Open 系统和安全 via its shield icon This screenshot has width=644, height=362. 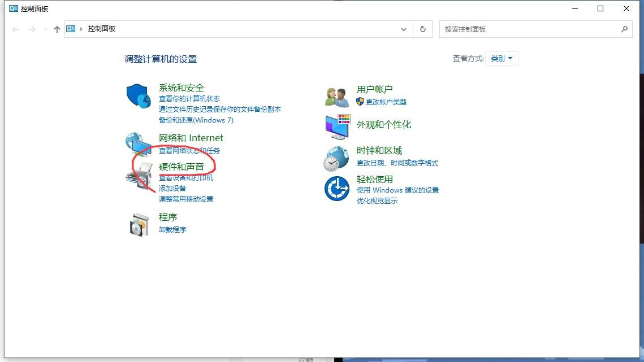(139, 95)
